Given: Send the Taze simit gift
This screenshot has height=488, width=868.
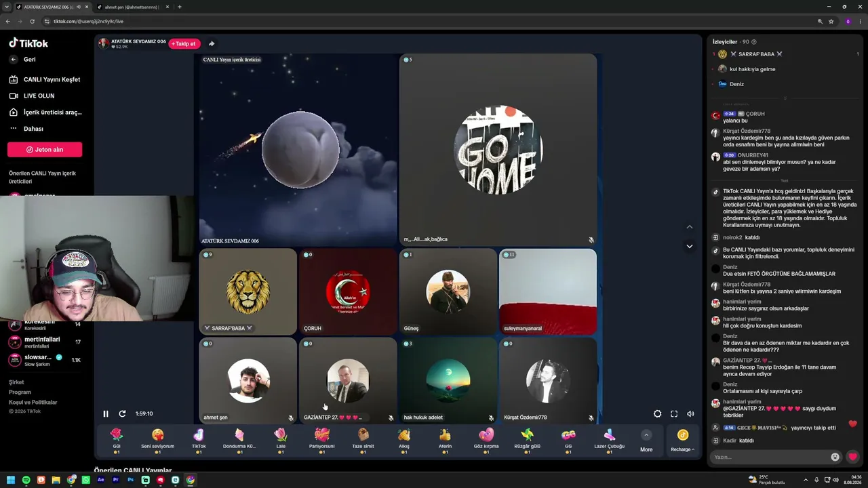Looking at the screenshot, I should click(x=363, y=440).
